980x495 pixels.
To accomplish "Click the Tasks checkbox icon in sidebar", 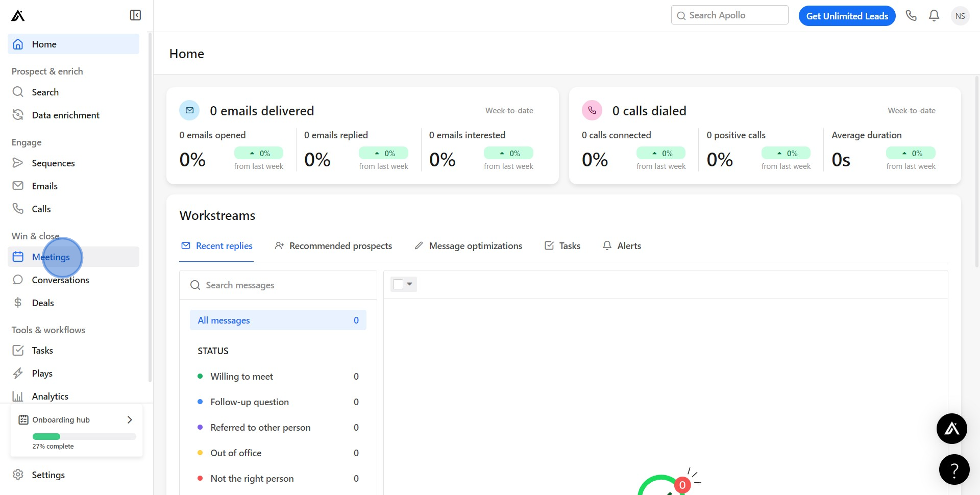I will point(18,350).
